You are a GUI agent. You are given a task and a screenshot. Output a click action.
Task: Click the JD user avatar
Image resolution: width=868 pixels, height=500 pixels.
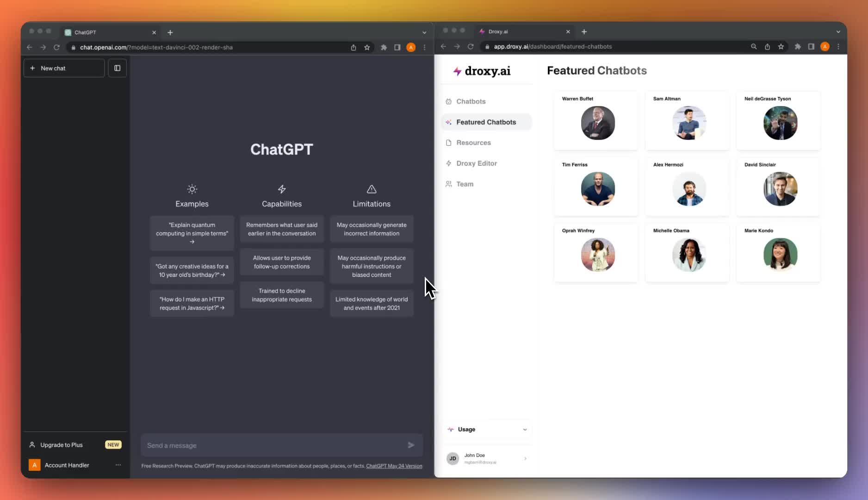coord(453,458)
